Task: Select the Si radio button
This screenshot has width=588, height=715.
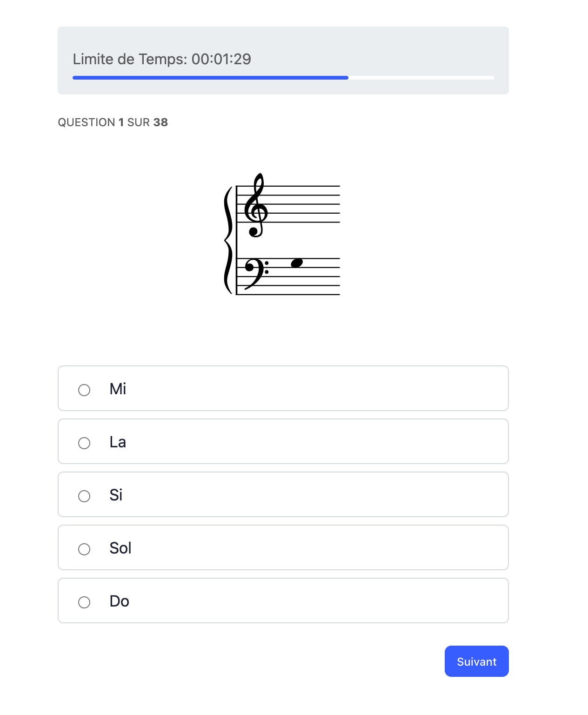Action: 84,496
